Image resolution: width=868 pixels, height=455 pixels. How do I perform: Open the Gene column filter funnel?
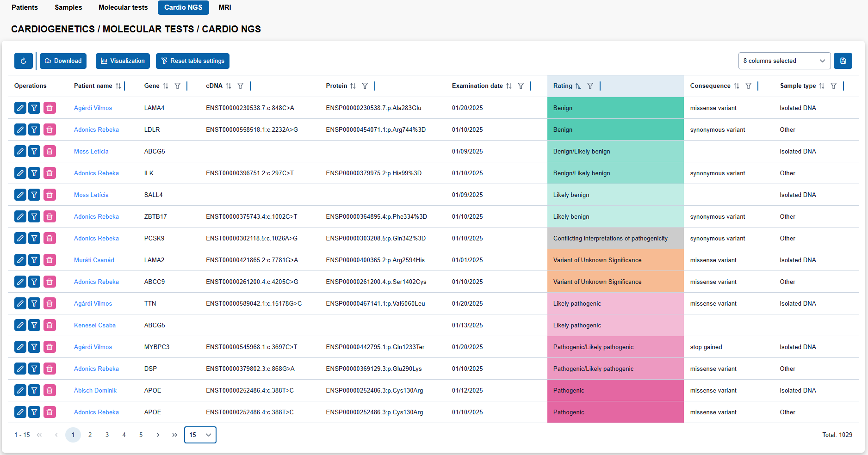pyautogui.click(x=178, y=86)
